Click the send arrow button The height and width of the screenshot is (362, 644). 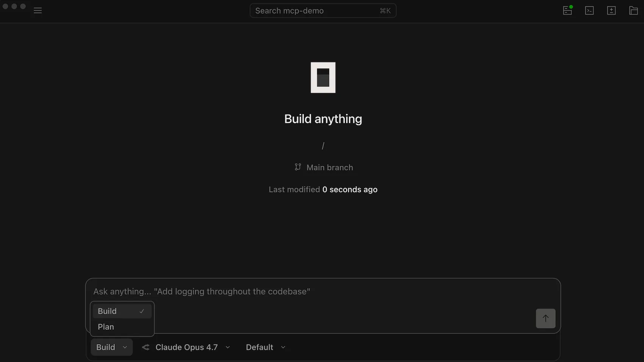point(546,318)
